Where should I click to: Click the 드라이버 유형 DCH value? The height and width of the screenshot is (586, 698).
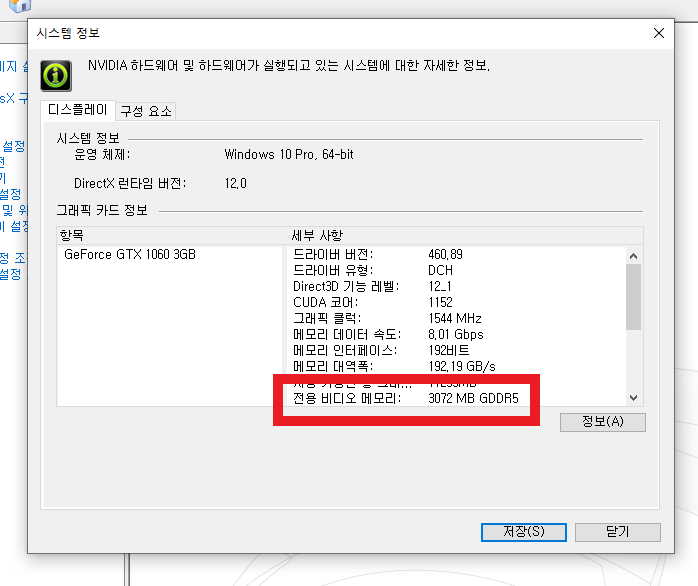[x=440, y=270]
